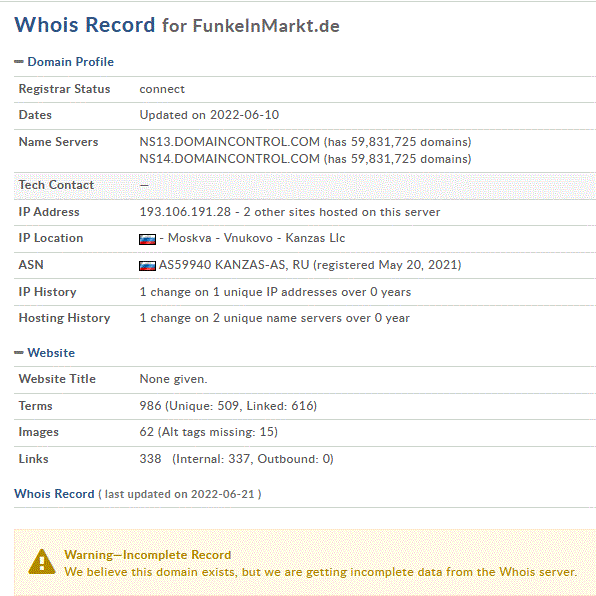Click the yellow warning triangle icon

point(42,562)
